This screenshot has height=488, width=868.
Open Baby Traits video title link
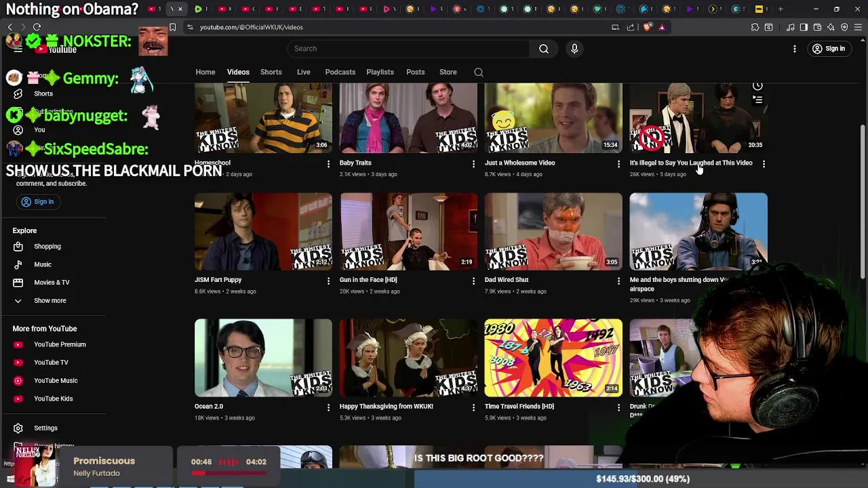coord(355,163)
